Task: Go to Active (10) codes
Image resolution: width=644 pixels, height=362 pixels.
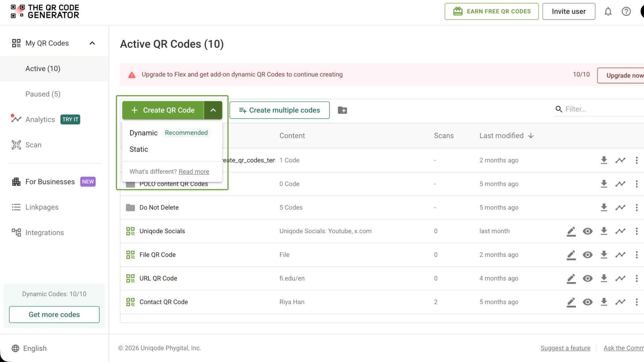Action: [x=54, y=69]
